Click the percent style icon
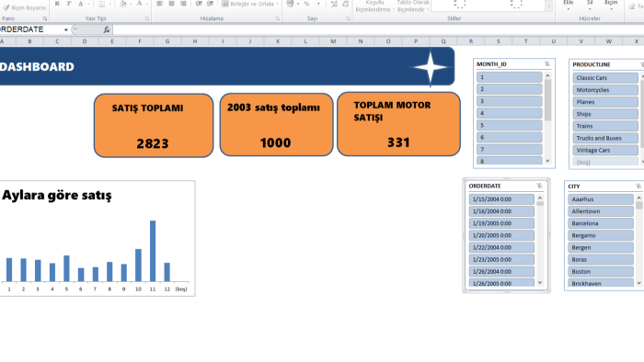Viewport: 644px width, 362px height. [306, 4]
